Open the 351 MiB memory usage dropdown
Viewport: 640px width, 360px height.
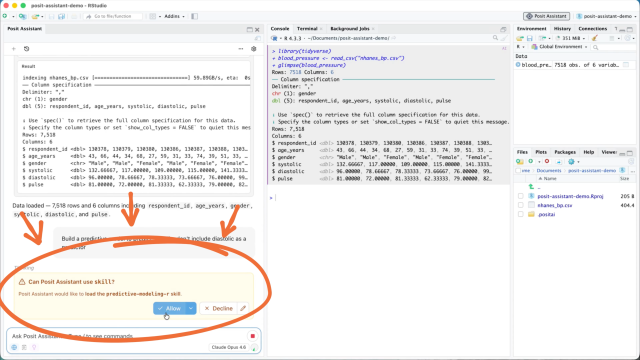pyautogui.click(x=571, y=38)
